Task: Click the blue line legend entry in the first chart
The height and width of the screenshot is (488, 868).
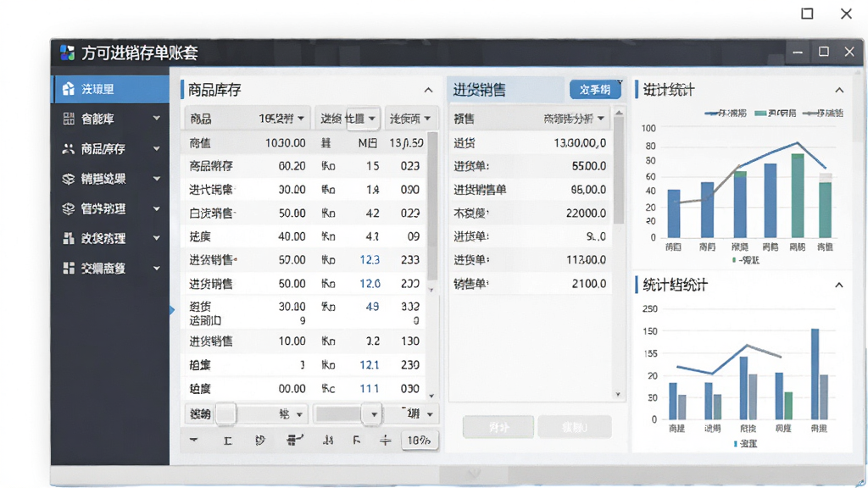Action: coord(726,113)
